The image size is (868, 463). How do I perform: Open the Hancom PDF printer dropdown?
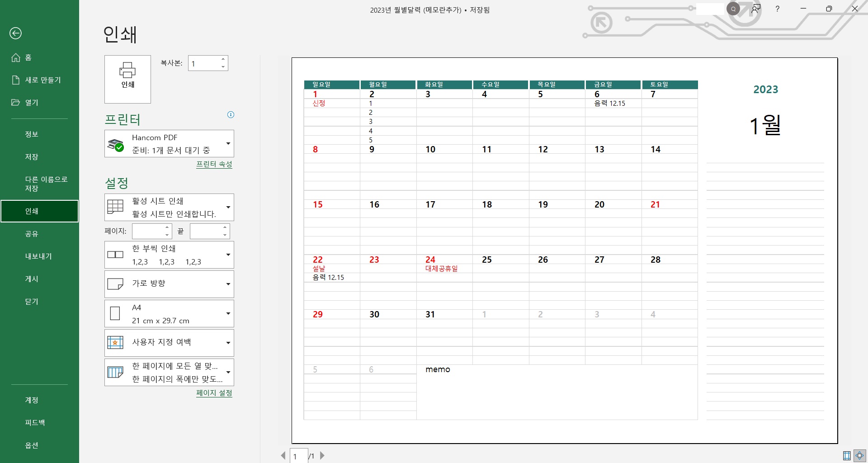point(169,144)
